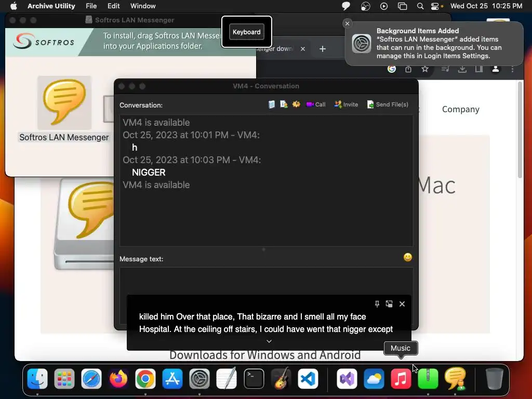Image resolution: width=532 pixels, height=399 pixels.
Task: Launch Terminal from the Dock
Action: 254,379
